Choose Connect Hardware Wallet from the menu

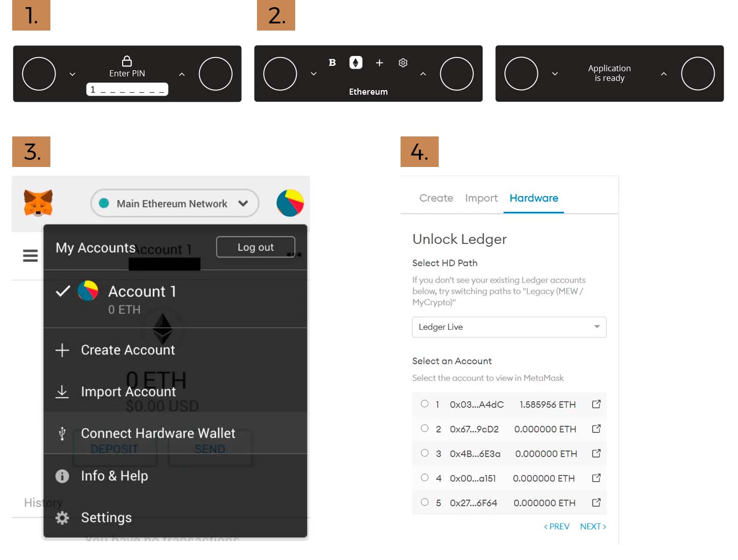point(176,433)
